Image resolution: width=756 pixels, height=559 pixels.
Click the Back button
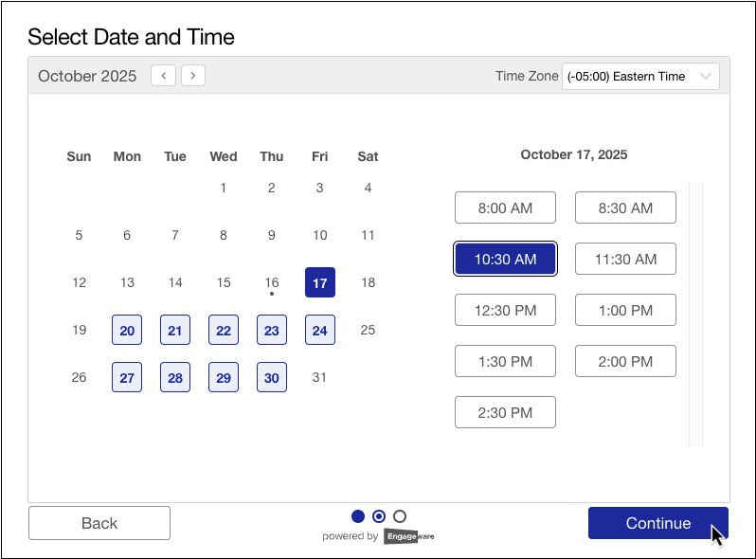click(99, 523)
